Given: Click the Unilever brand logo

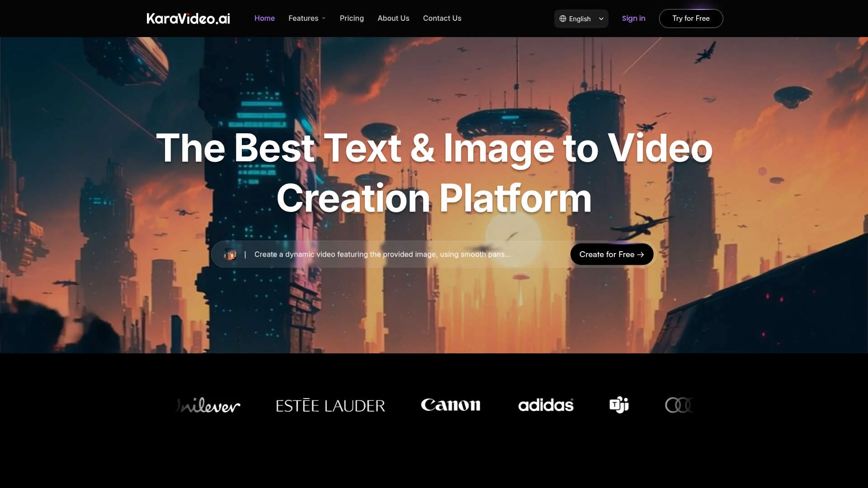Looking at the screenshot, I should pos(207,405).
